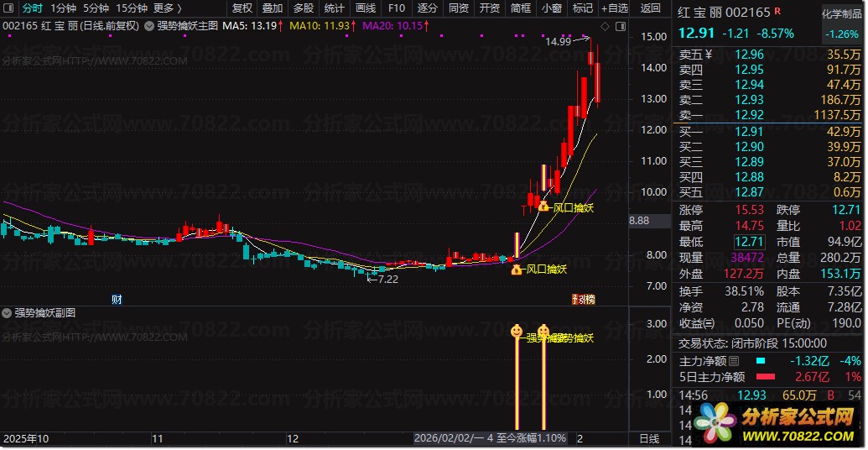
Task: Click the 买一 price 12.91
Action: coord(749,132)
